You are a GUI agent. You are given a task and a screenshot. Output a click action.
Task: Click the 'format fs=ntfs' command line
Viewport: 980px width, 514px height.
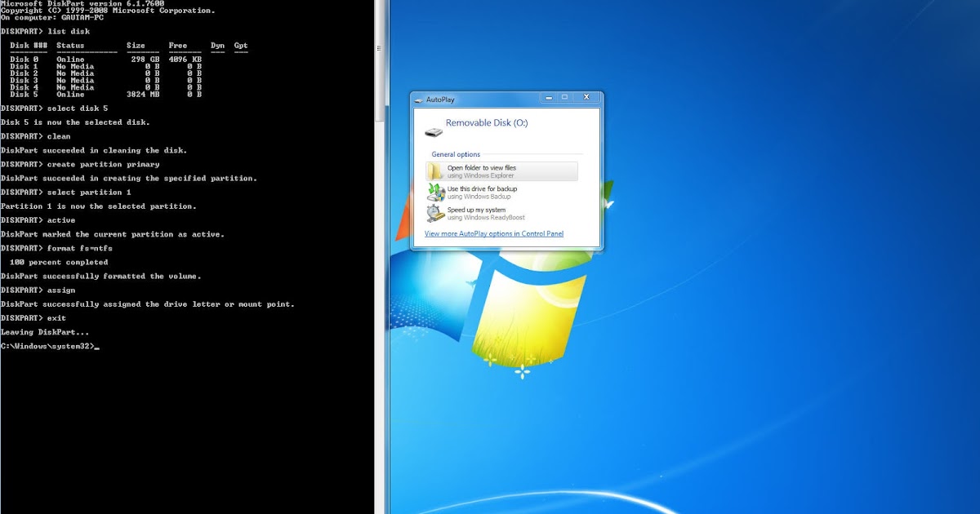coord(56,248)
